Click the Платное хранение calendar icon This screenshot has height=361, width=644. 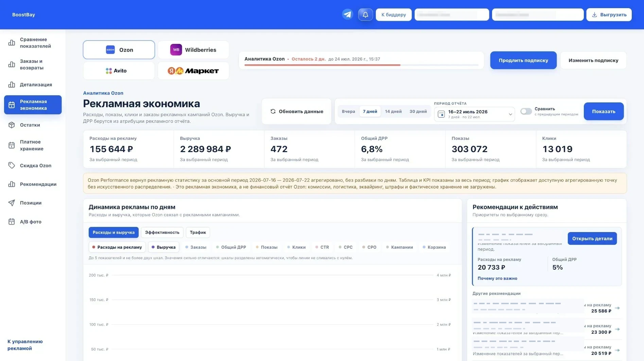[12, 145]
